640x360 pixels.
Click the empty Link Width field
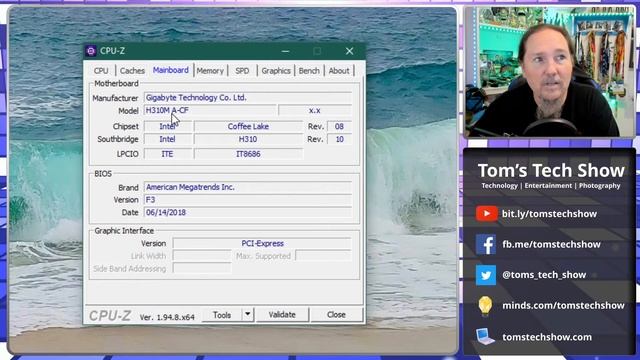click(202, 256)
